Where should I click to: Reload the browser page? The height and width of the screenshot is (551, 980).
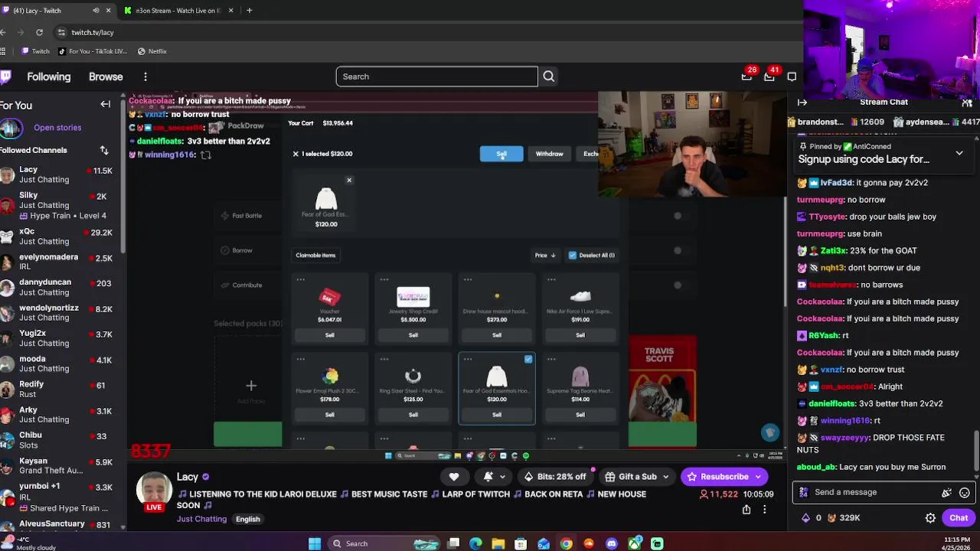click(x=39, y=32)
